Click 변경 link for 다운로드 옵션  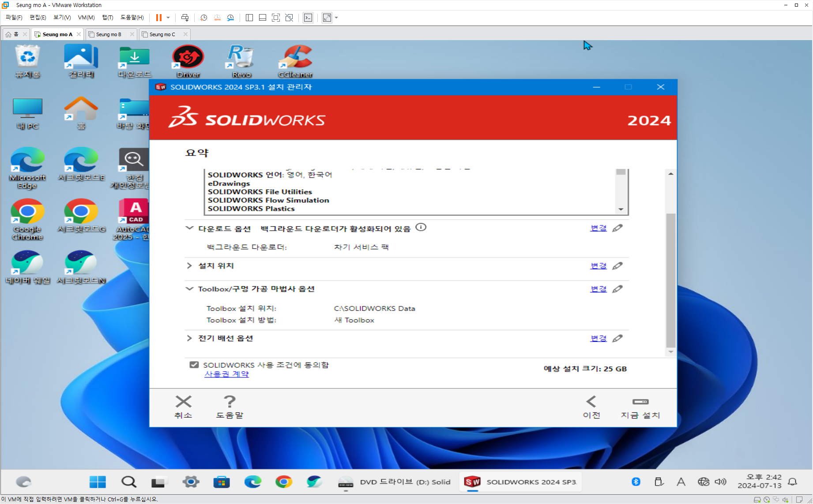point(598,228)
